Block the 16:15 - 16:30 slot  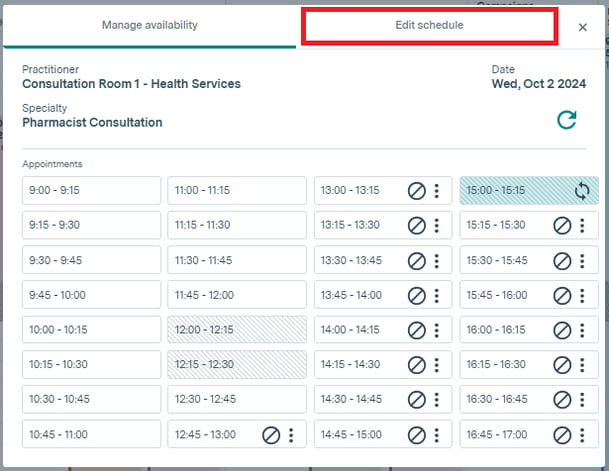(x=562, y=365)
